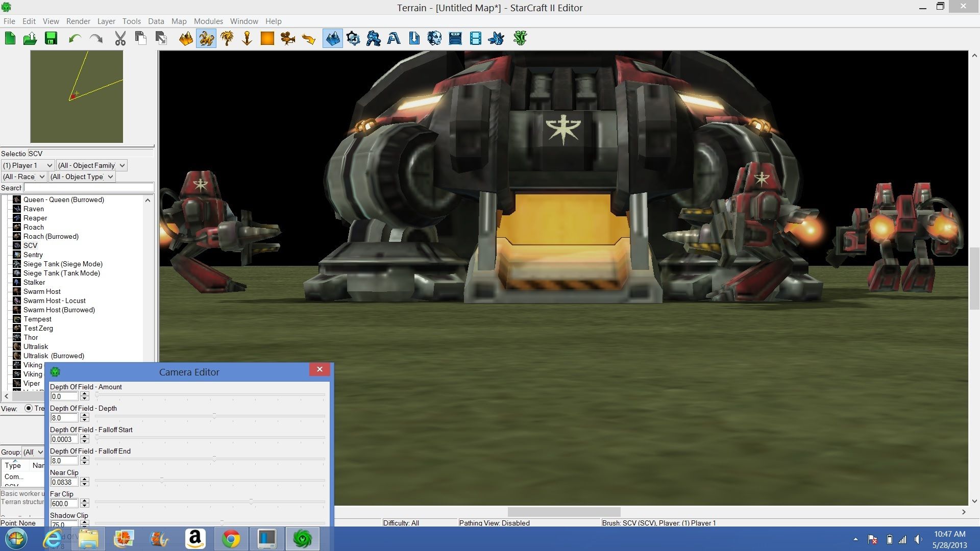Select the Points layer pin icon

coord(247,38)
